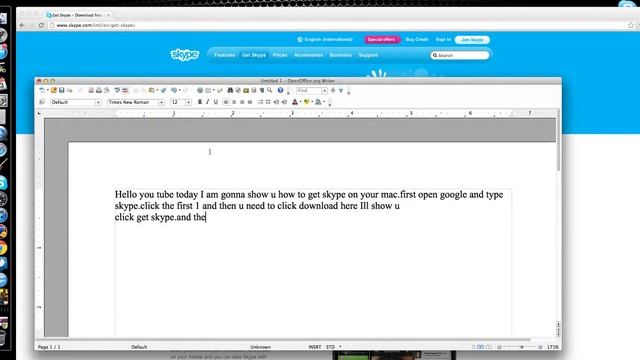
Task: Switch to the Get Skype Chrome tab
Action: 78,15
